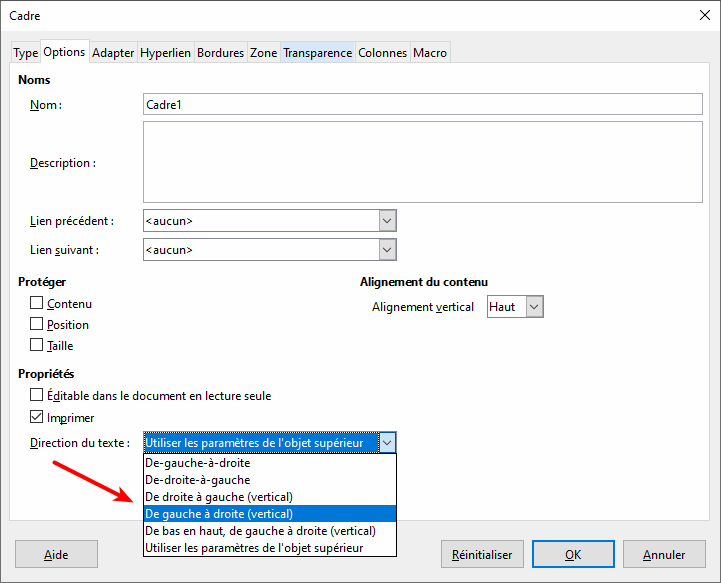Click inside the Description text area

(423, 162)
